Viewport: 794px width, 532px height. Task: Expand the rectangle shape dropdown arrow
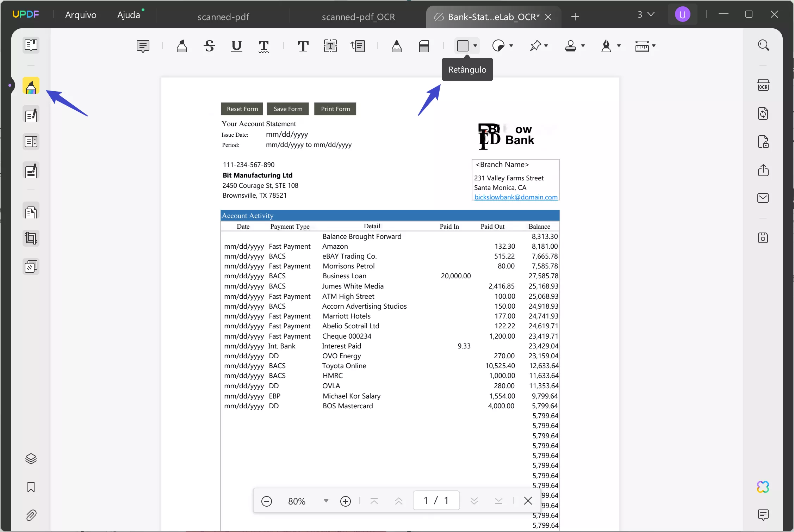point(475,46)
